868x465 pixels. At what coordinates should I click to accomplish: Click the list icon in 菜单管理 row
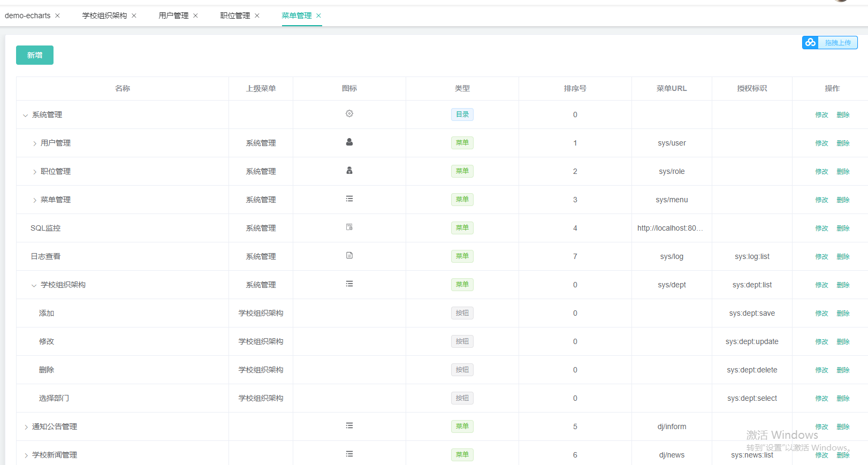pyautogui.click(x=349, y=199)
